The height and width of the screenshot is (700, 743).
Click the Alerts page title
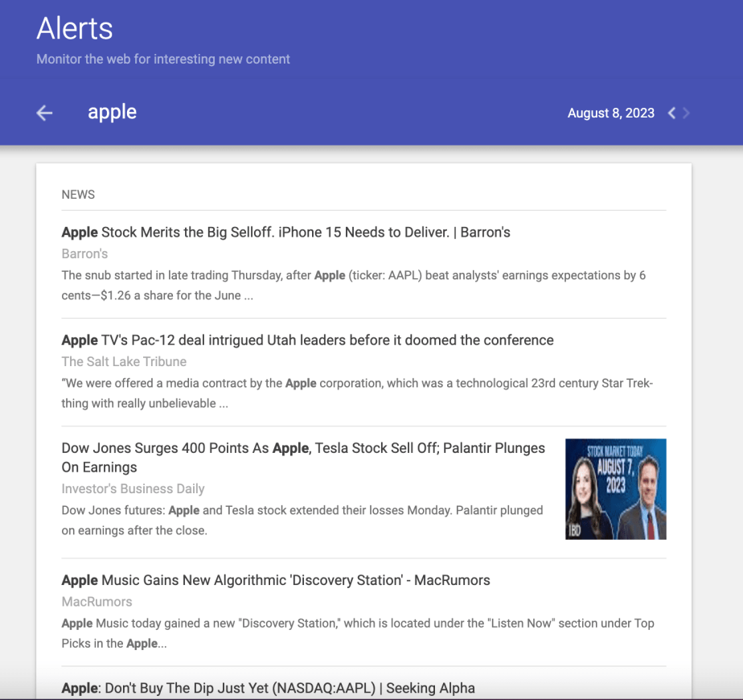[x=75, y=29]
